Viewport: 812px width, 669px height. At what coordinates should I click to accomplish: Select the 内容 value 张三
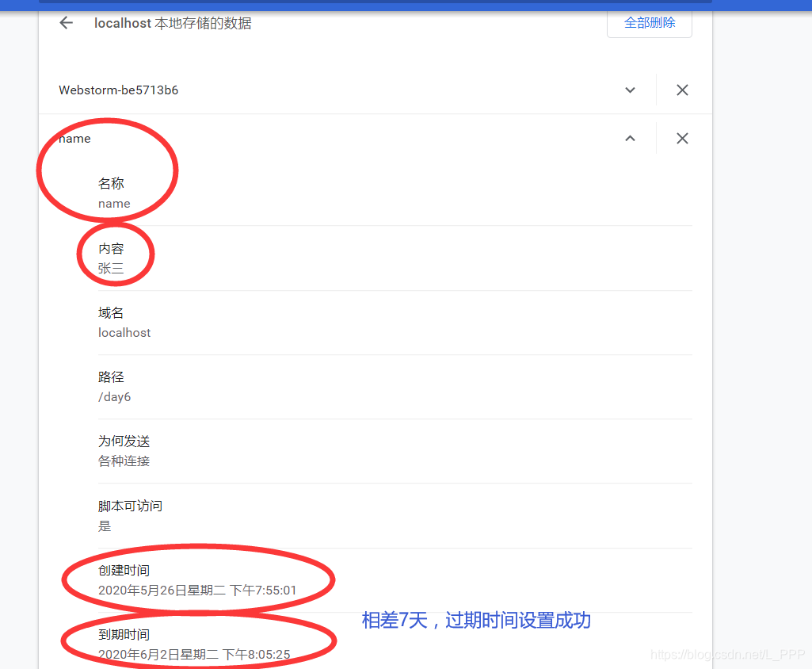[112, 269]
